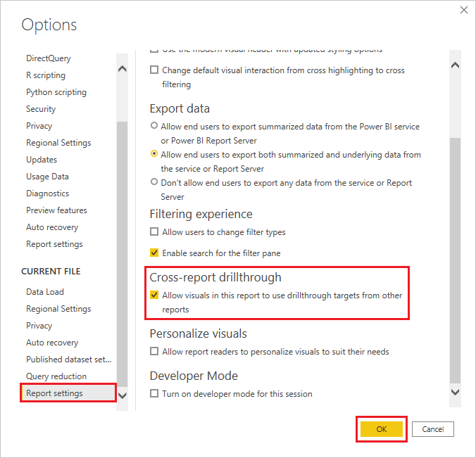The height and width of the screenshot is (458, 476).
Task: Select Don't allow end users to export data
Action: pos(154,182)
